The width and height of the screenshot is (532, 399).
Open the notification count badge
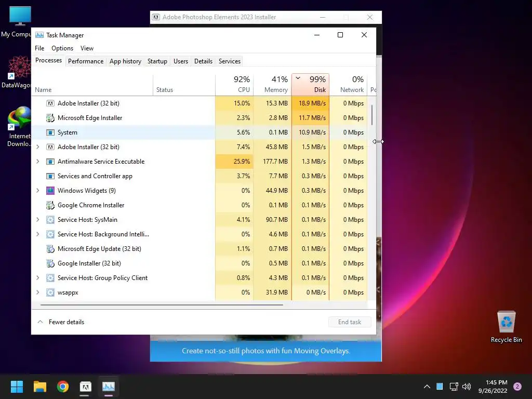[x=517, y=387]
